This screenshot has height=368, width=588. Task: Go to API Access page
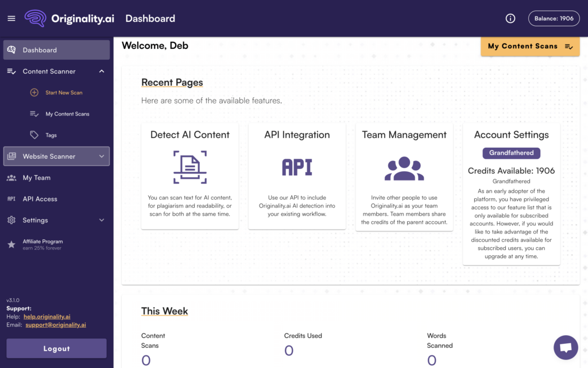coord(40,199)
